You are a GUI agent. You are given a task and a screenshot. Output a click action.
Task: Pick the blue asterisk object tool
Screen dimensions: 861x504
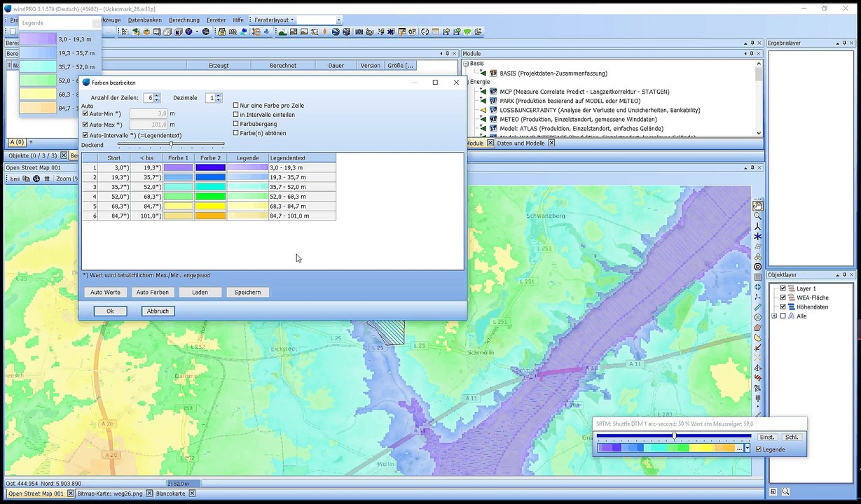click(x=757, y=237)
